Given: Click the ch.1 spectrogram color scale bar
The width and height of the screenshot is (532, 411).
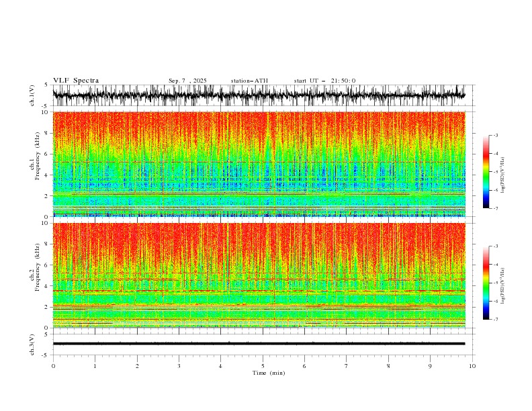Looking at the screenshot, I should 486,172.
